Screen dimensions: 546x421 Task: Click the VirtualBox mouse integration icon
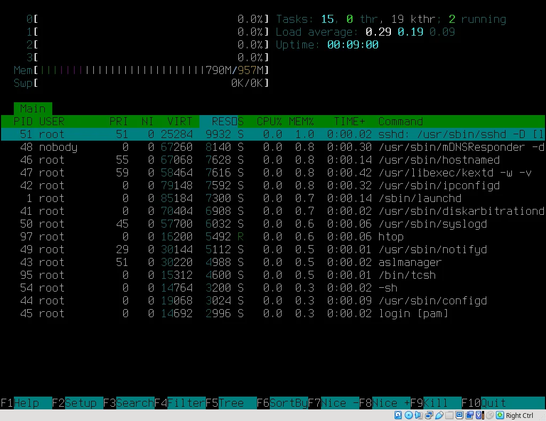tap(490, 415)
